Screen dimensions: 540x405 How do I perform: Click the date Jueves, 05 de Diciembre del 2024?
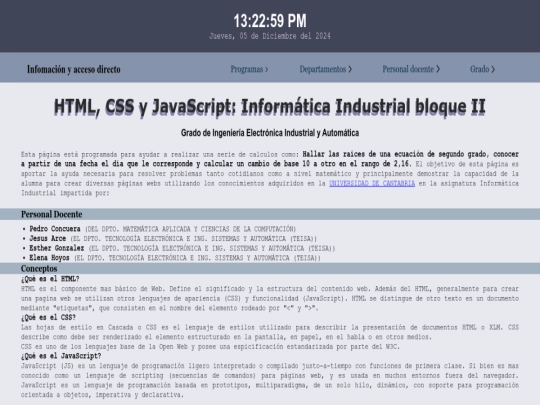[270, 36]
